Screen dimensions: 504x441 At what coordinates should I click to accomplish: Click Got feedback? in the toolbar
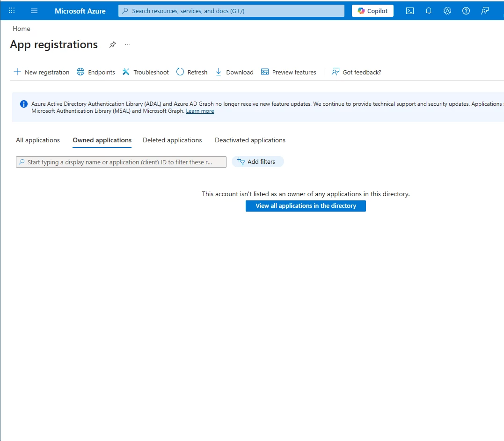point(356,72)
